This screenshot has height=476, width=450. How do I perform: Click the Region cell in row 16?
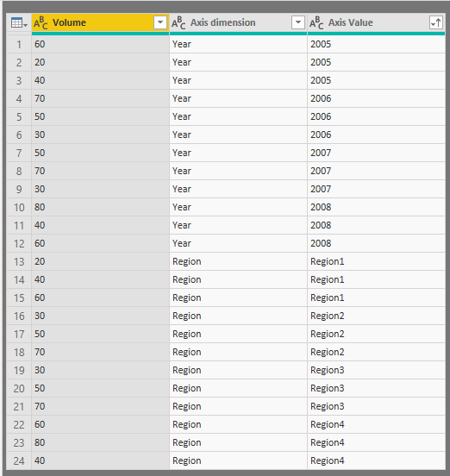(x=238, y=316)
